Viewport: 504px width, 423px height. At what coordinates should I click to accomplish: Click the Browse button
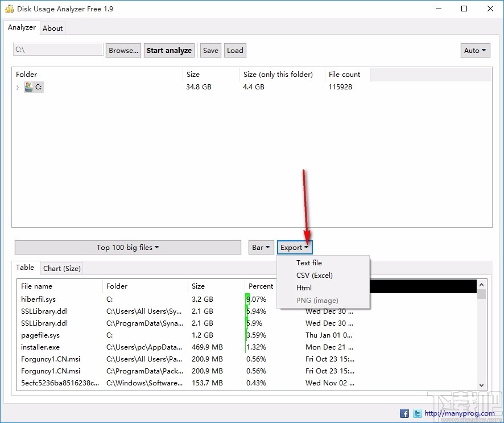point(123,50)
